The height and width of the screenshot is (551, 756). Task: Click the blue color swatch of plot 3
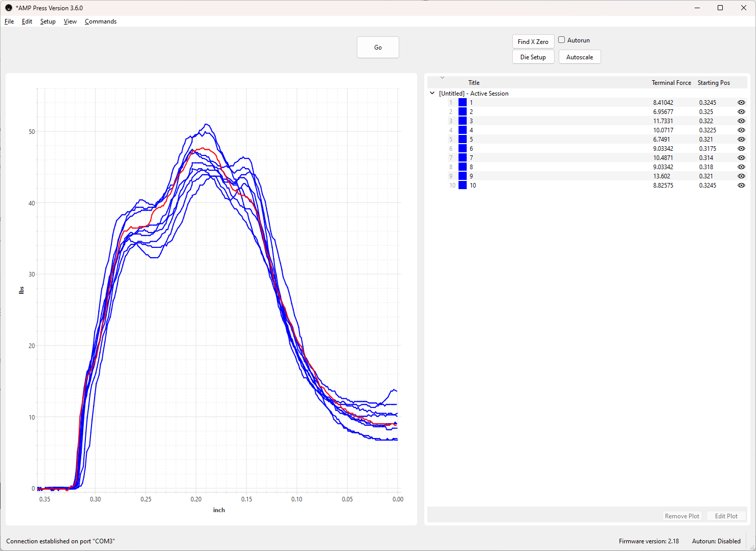pos(463,121)
